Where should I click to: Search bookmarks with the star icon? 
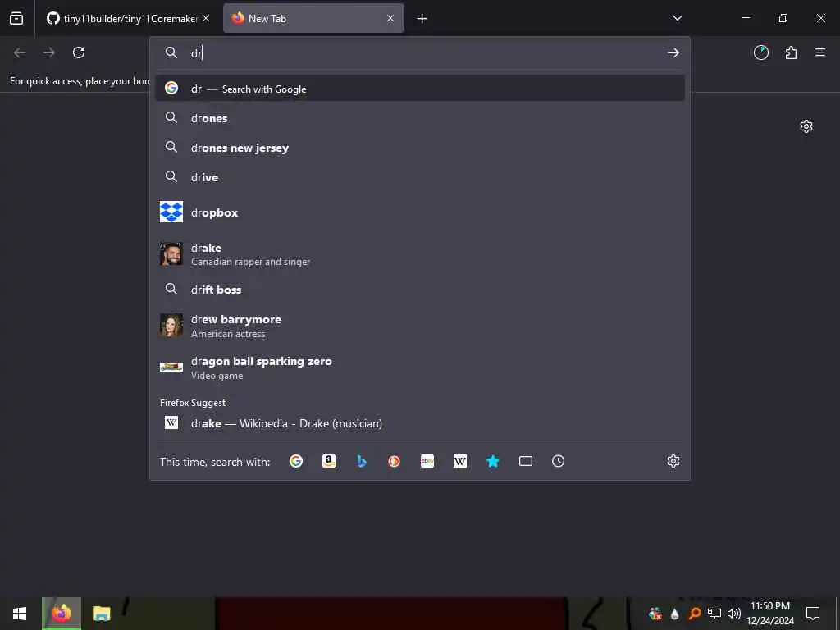tap(493, 461)
